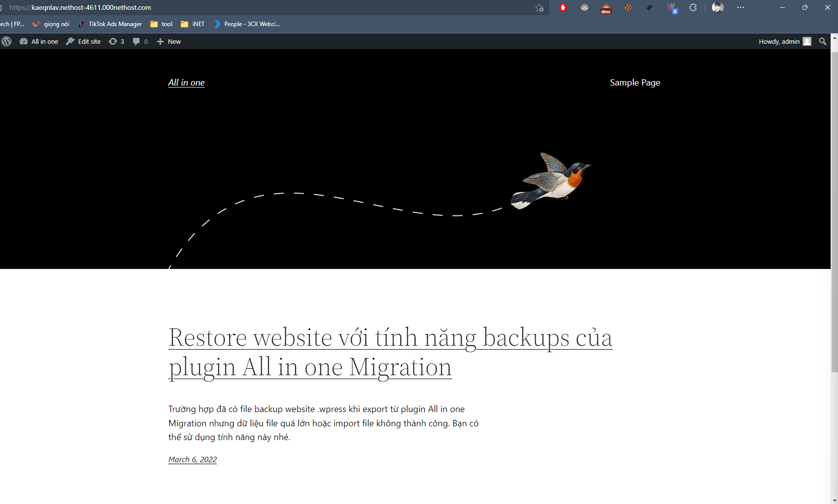This screenshot has width=838, height=504.
Task: Open the giọng nói bookmark
Action: pos(51,24)
